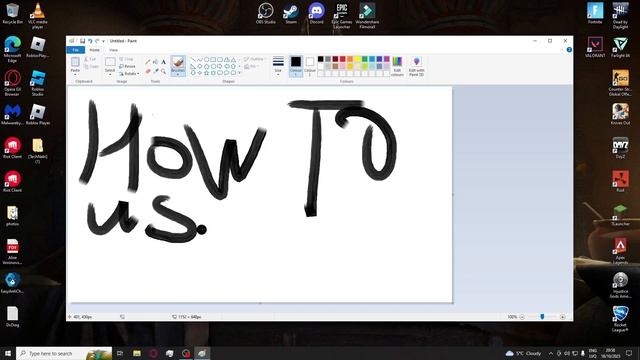Pick the red colour swatch
The height and width of the screenshot is (360, 640).
click(x=342, y=59)
